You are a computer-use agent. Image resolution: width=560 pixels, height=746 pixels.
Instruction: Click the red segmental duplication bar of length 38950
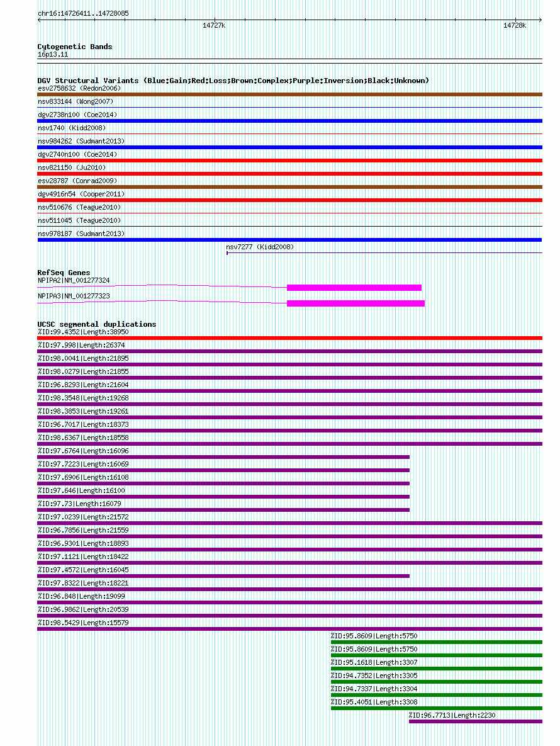pyautogui.click(x=289, y=338)
